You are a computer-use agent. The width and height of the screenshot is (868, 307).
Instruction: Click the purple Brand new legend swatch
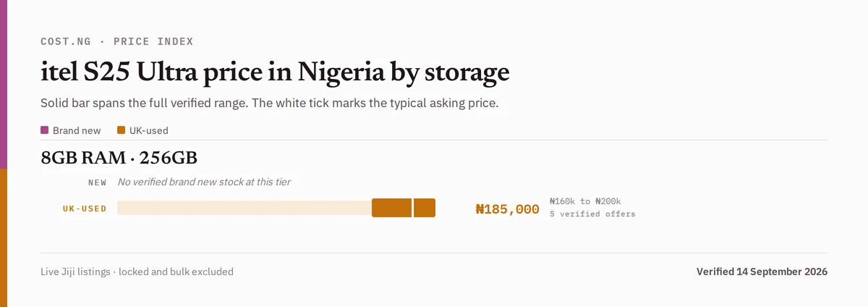(x=45, y=130)
